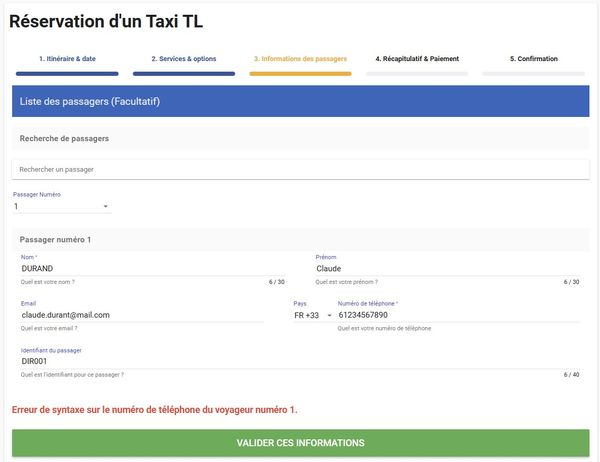
Task: Go to step 1 Itinéraire & date
Action: tap(67, 59)
